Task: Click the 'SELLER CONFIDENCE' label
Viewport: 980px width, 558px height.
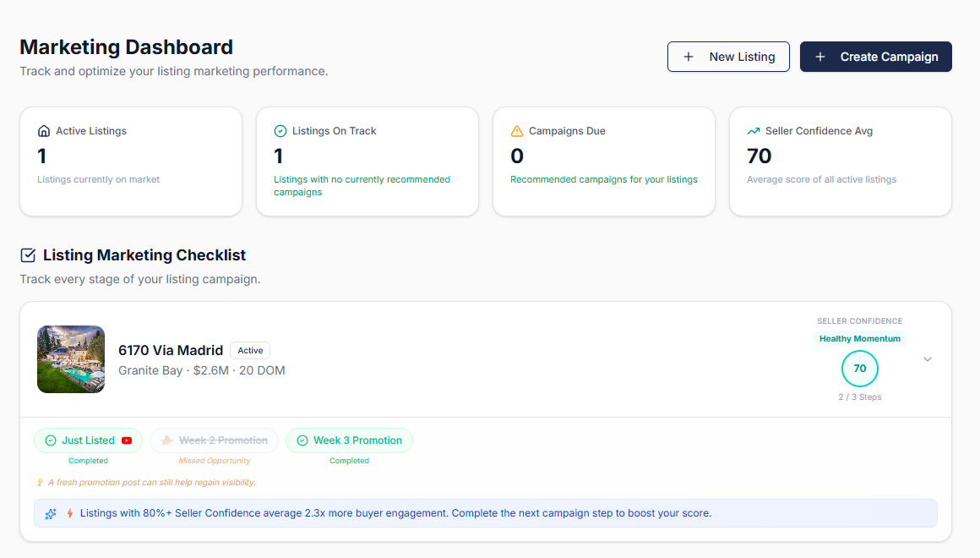Action: pos(860,321)
